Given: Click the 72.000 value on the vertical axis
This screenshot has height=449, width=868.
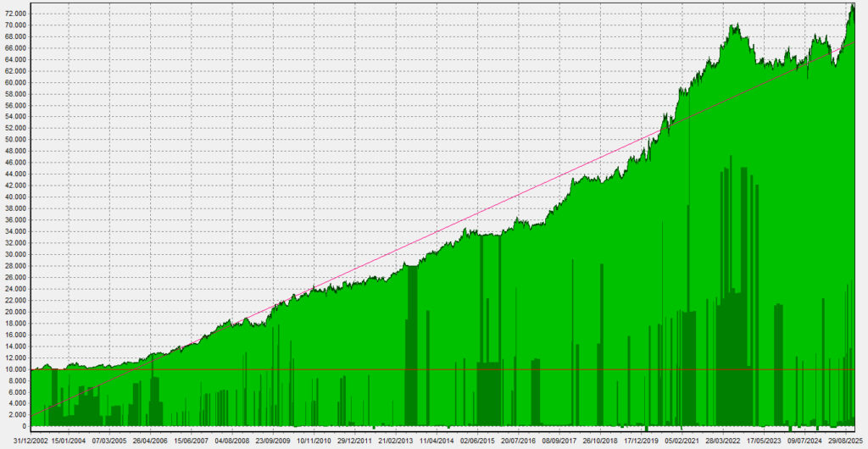Looking at the screenshot, I should point(18,14).
